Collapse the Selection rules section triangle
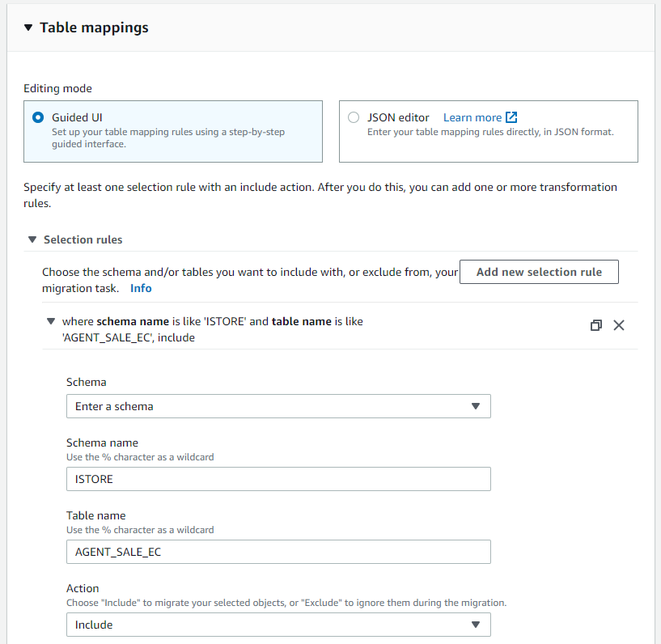Viewport: 661px width, 644px height. [32, 239]
